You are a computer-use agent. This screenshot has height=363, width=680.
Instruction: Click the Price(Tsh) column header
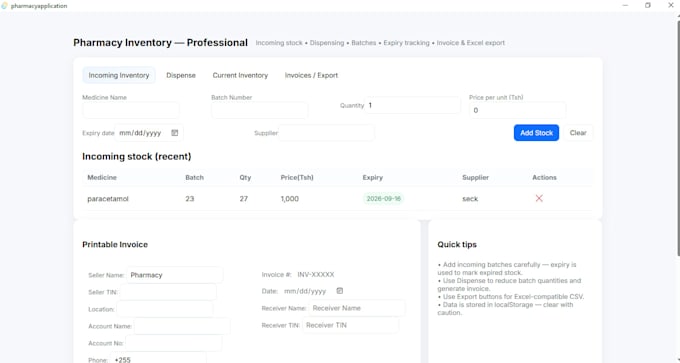pos(297,177)
